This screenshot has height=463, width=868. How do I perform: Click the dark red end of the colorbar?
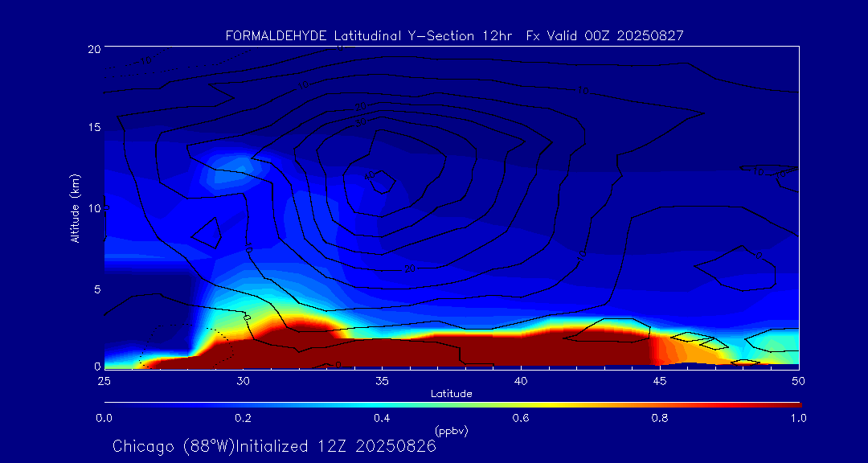tap(792, 404)
